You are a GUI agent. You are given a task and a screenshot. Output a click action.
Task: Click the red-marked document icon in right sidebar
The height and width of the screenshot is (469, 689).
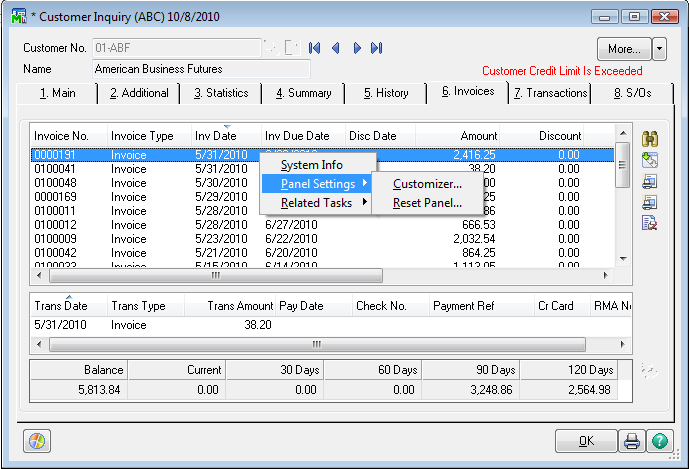[x=648, y=223]
